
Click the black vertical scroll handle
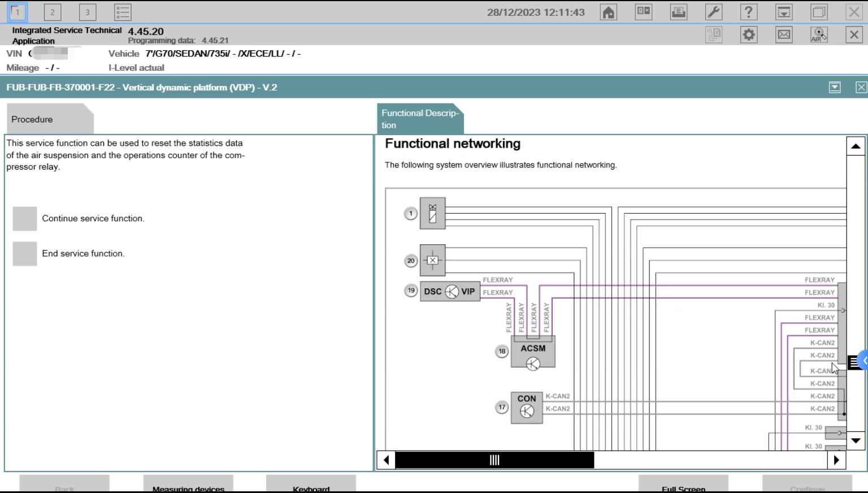pos(853,362)
